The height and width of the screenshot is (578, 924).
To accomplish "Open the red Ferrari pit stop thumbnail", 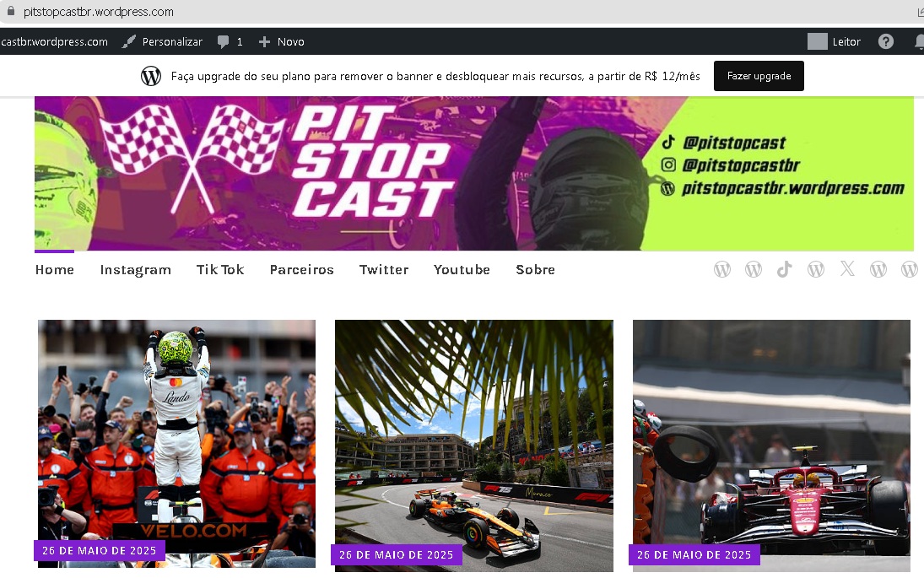I will point(771,446).
